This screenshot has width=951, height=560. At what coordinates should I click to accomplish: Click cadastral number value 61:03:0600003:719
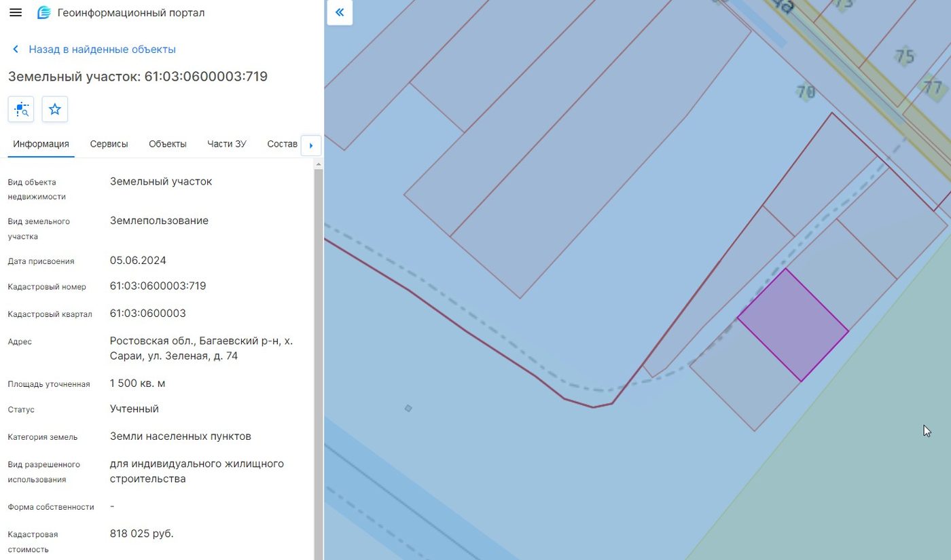(158, 286)
